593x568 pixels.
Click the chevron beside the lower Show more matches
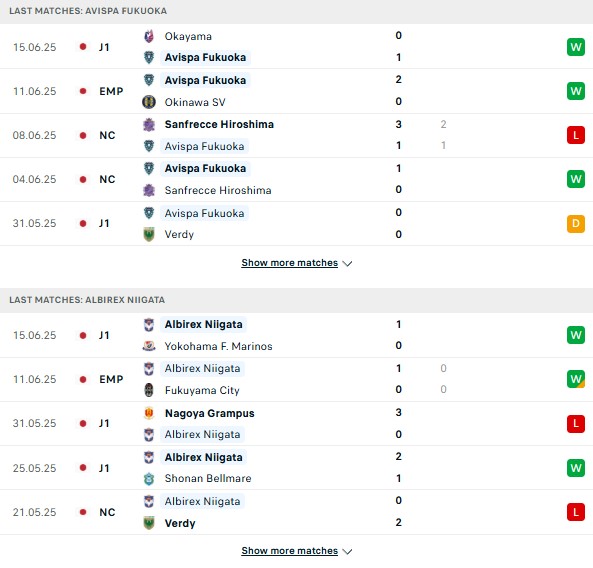(x=347, y=552)
